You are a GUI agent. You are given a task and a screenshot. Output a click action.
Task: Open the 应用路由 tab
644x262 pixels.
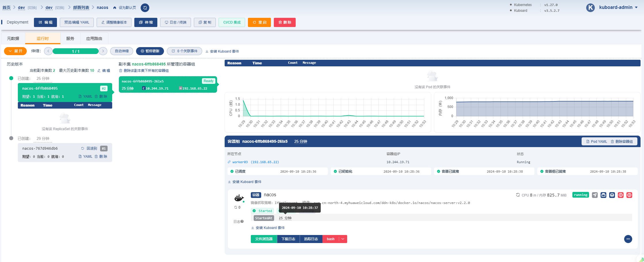[94, 38]
